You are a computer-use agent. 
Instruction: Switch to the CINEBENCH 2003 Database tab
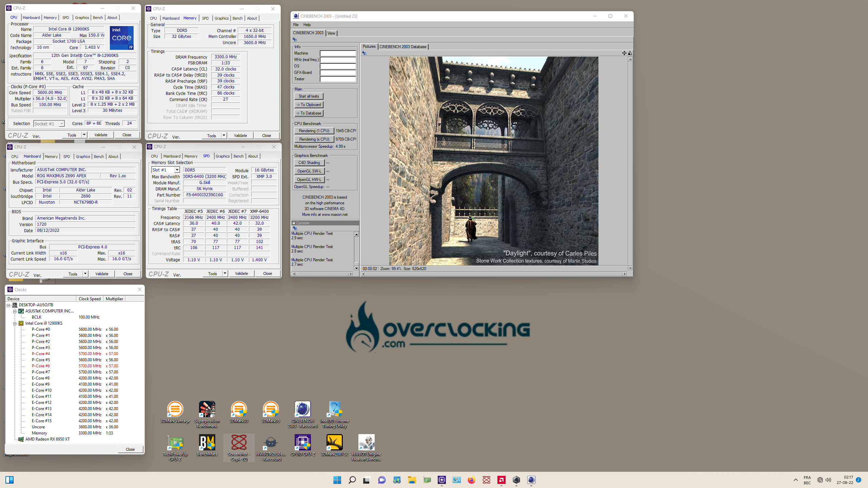pos(403,47)
